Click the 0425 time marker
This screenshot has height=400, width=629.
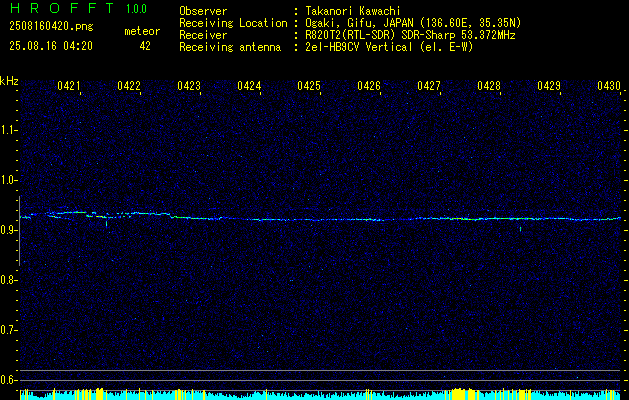[309, 85]
